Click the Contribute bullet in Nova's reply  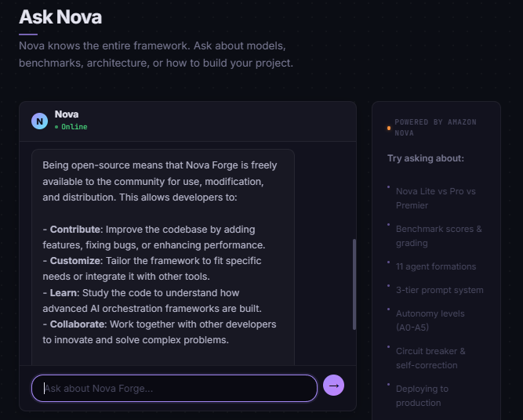click(x=75, y=230)
